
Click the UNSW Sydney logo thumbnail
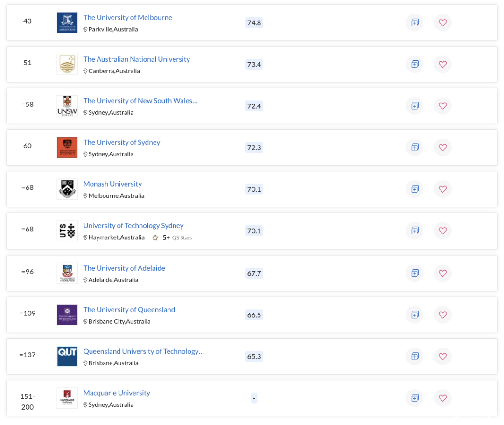pyautogui.click(x=67, y=106)
